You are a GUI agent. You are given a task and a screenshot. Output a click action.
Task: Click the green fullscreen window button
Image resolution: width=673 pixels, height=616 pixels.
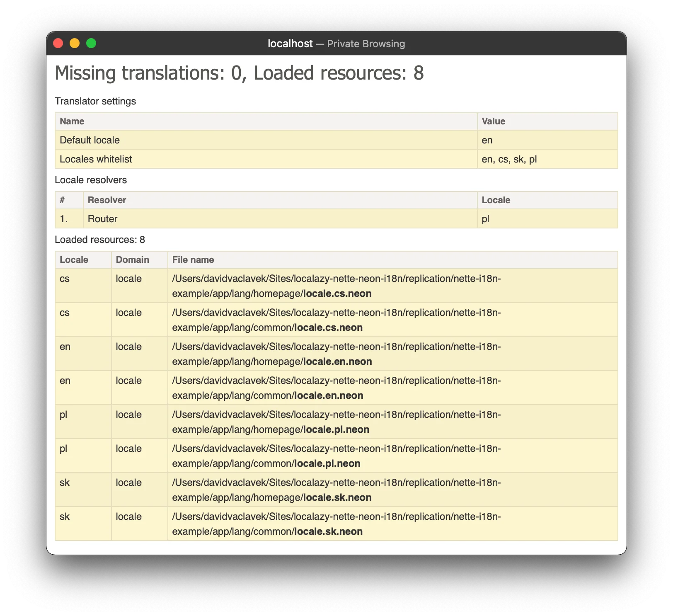click(x=91, y=44)
